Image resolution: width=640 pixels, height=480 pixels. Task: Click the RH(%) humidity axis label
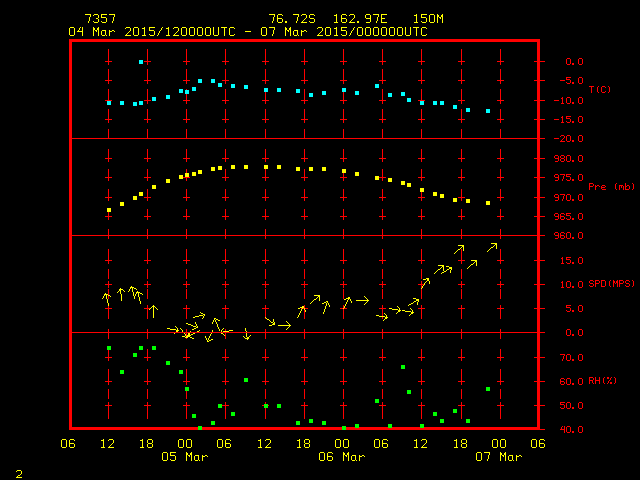tap(603, 381)
